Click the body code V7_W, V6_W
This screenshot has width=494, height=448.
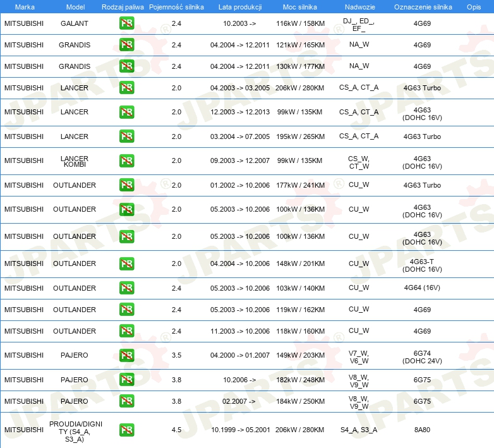(359, 357)
